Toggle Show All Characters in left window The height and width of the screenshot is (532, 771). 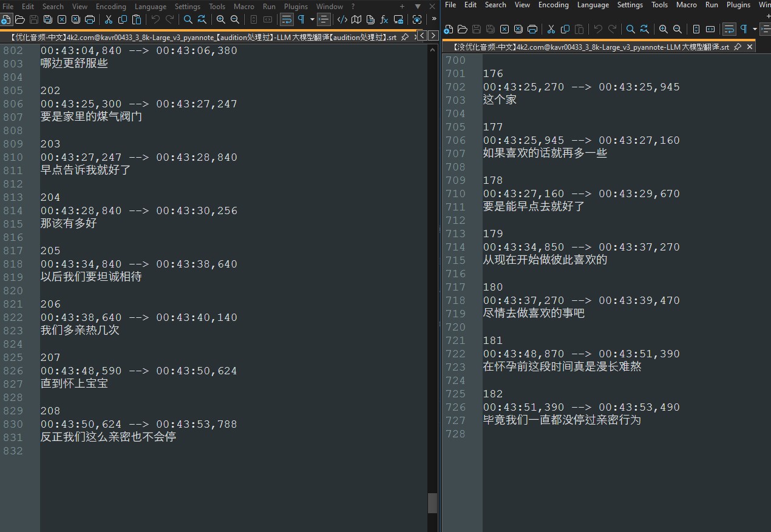tap(301, 19)
